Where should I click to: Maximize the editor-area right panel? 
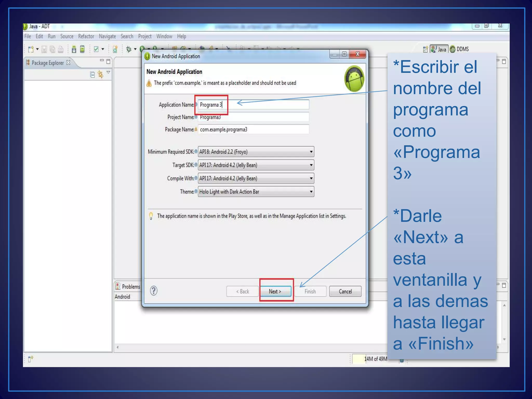click(504, 62)
